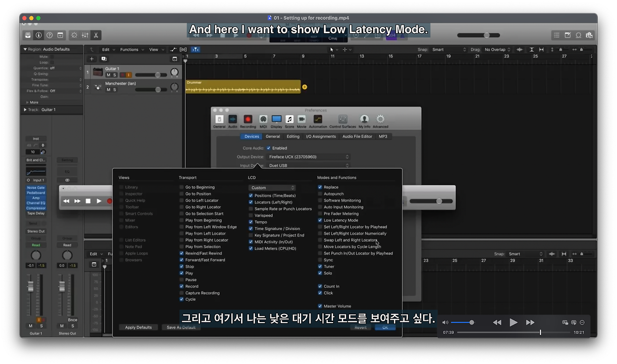Open the Drag No Overlap dropdown
617x364 pixels.
coord(497,50)
